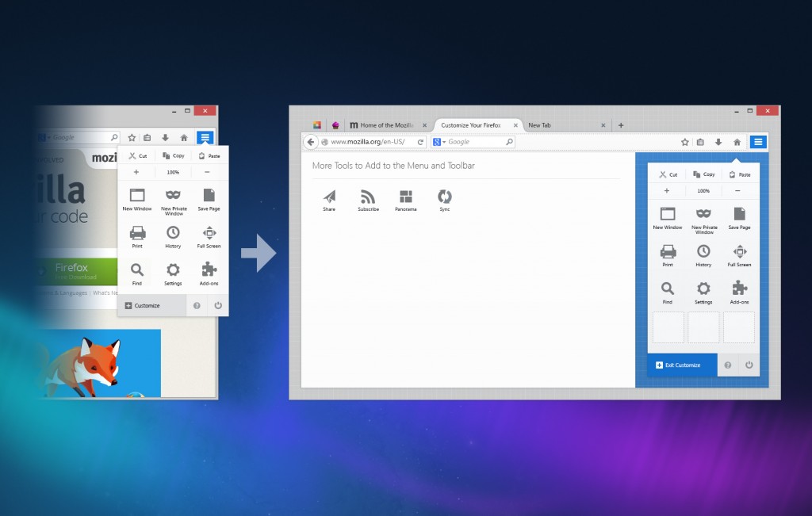Screen dimensions: 812x516
Task: Open the hamburger menu in left window
Action: click(205, 138)
